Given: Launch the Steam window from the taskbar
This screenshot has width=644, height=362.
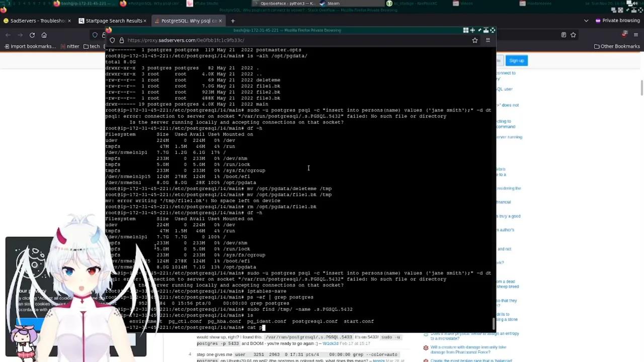Looking at the screenshot, I should pos(332,4).
